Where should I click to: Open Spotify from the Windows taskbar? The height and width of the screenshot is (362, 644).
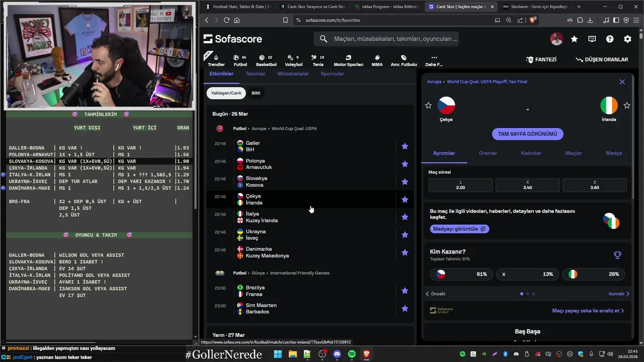tap(352, 354)
